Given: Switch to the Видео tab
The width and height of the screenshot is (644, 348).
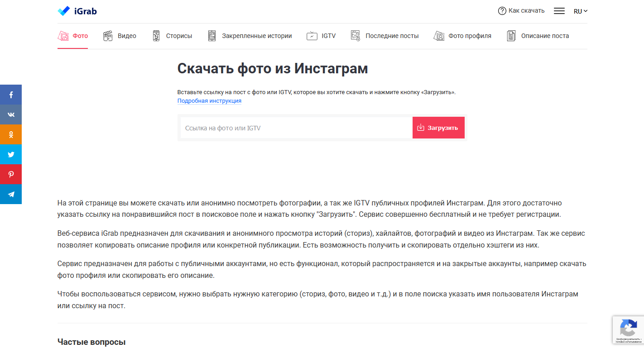Looking at the screenshot, I should [120, 36].
